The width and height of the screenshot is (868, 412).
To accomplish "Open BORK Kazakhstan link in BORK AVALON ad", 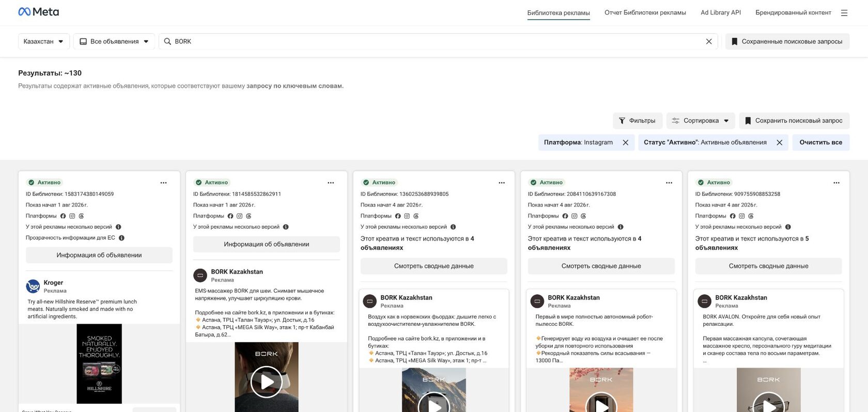I will click(741, 297).
